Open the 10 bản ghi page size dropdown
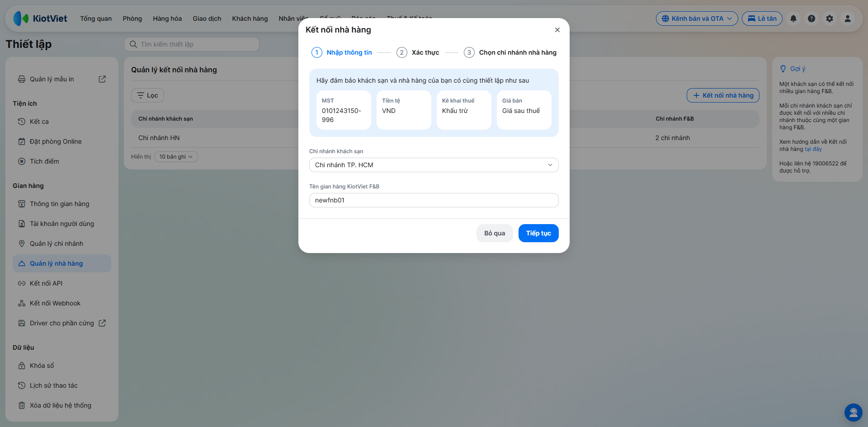The width and height of the screenshot is (868, 427). 176,157
